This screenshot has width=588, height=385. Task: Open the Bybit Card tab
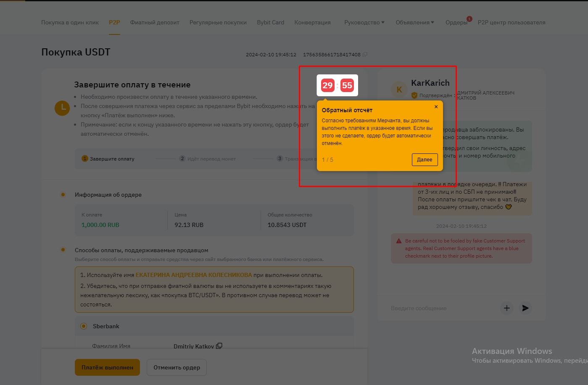[271, 22]
